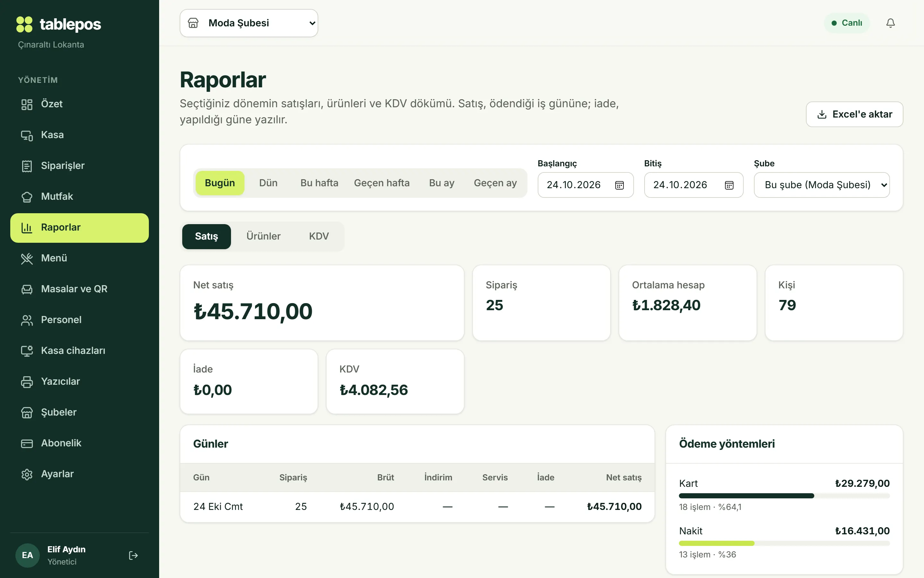
Task: Click the Masalar ve QR sofa icon
Action: [x=27, y=289]
